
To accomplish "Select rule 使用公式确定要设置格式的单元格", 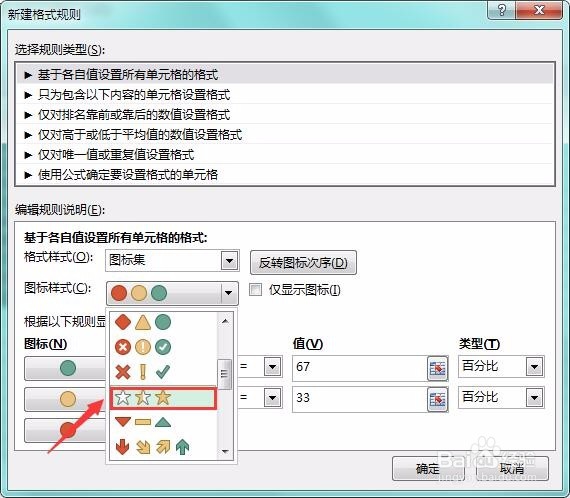I will [x=285, y=175].
